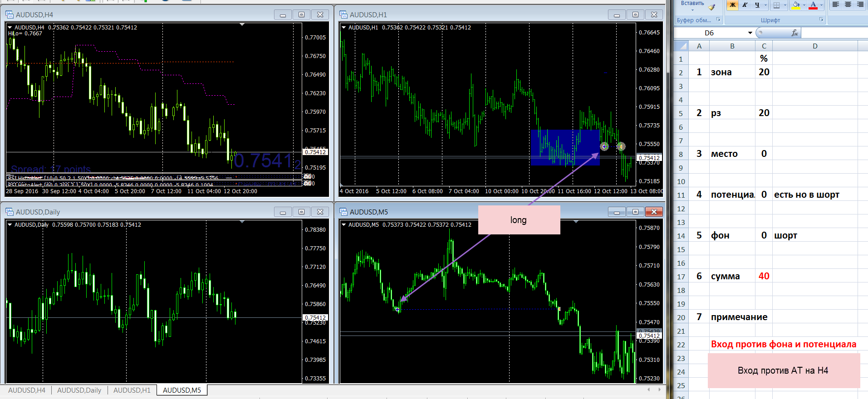The image size is (868, 399).
Task: Select the cell containing 'фон'
Action: (732, 235)
